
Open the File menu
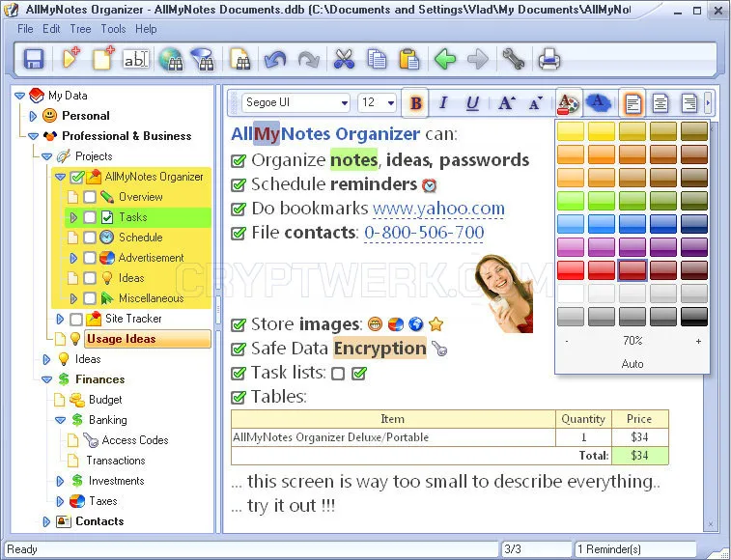[25, 29]
